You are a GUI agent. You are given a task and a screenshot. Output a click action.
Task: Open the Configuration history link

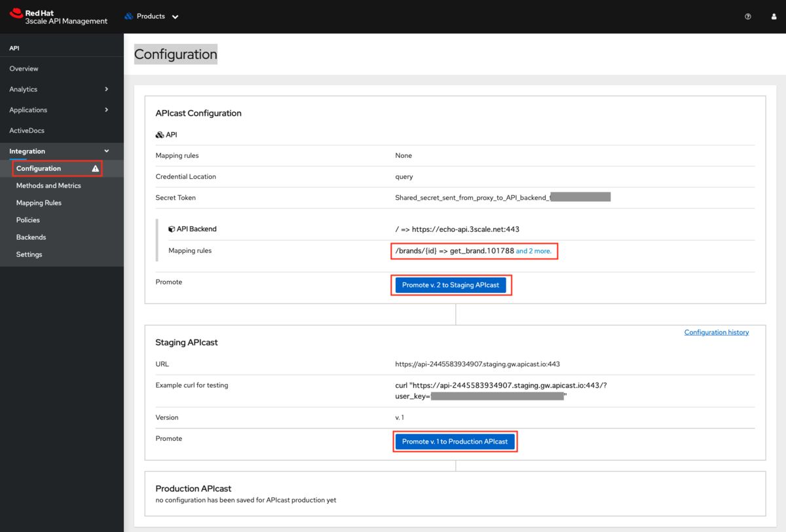coord(717,332)
